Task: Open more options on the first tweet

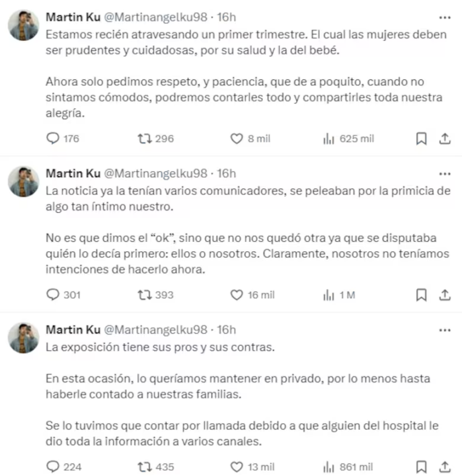Action: click(x=445, y=18)
